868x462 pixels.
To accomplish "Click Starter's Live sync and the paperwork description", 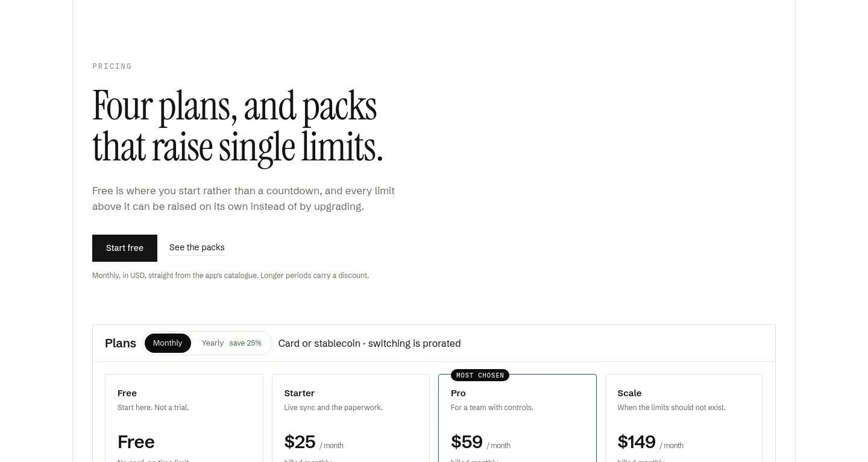I will click(x=333, y=408).
